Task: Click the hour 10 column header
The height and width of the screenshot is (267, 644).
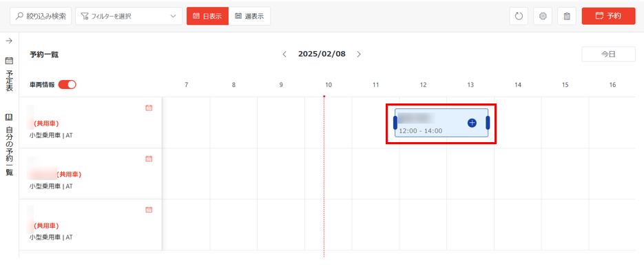Action: pos(328,85)
